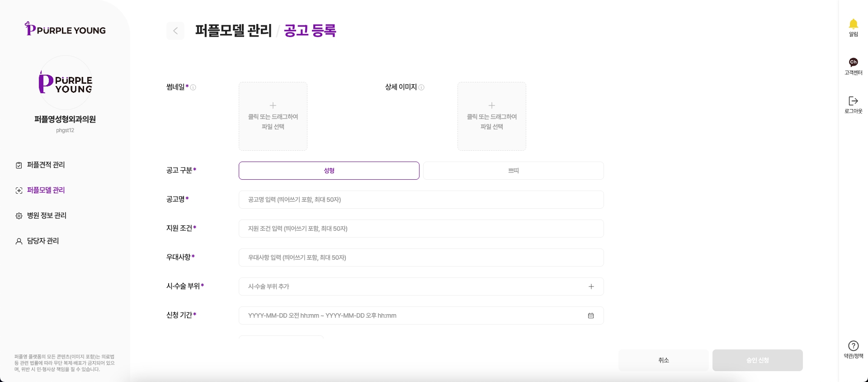868x382 pixels.
Task: Click the plus icon to add 시·수술 부위
Action: tap(591, 286)
